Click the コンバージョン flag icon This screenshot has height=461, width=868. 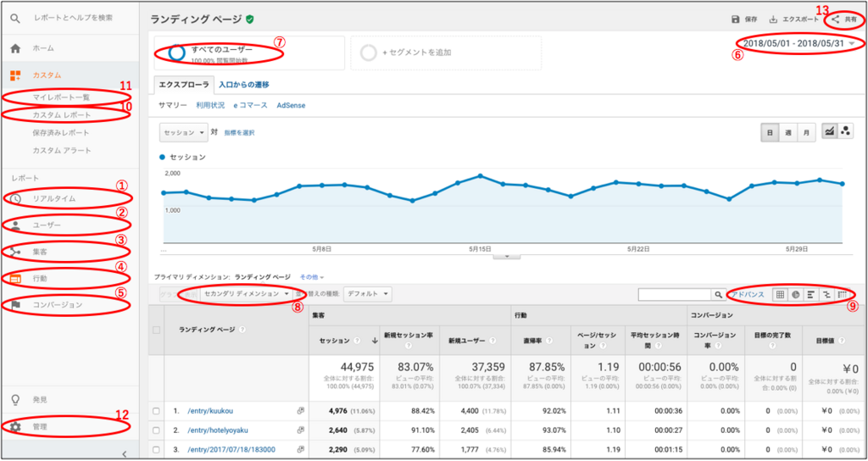tap(15, 305)
